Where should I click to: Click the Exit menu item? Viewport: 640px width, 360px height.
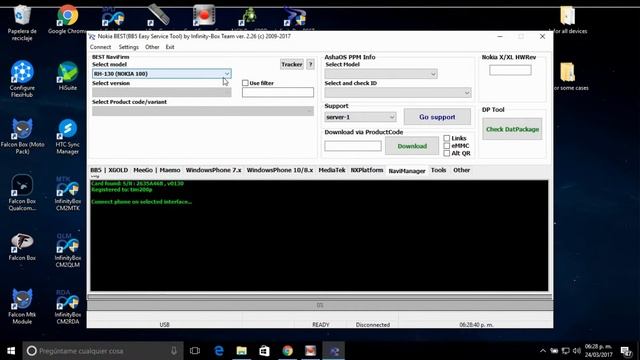click(x=170, y=47)
